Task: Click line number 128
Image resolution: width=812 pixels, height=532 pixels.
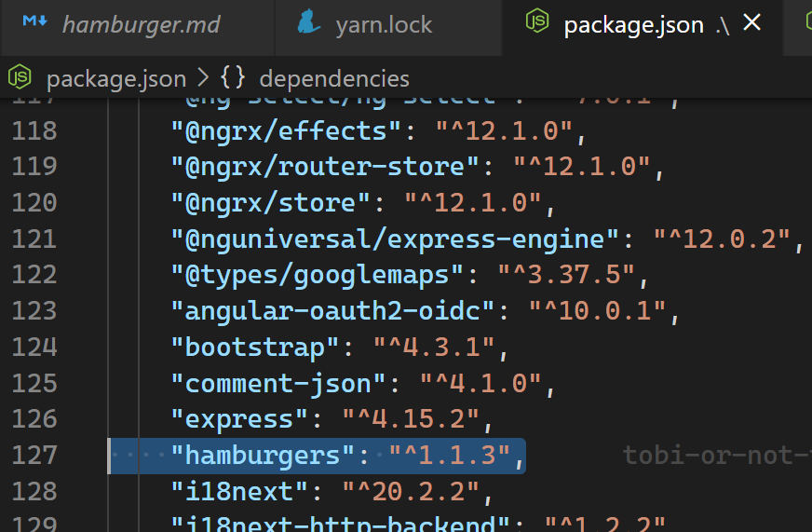Action: tap(34, 492)
